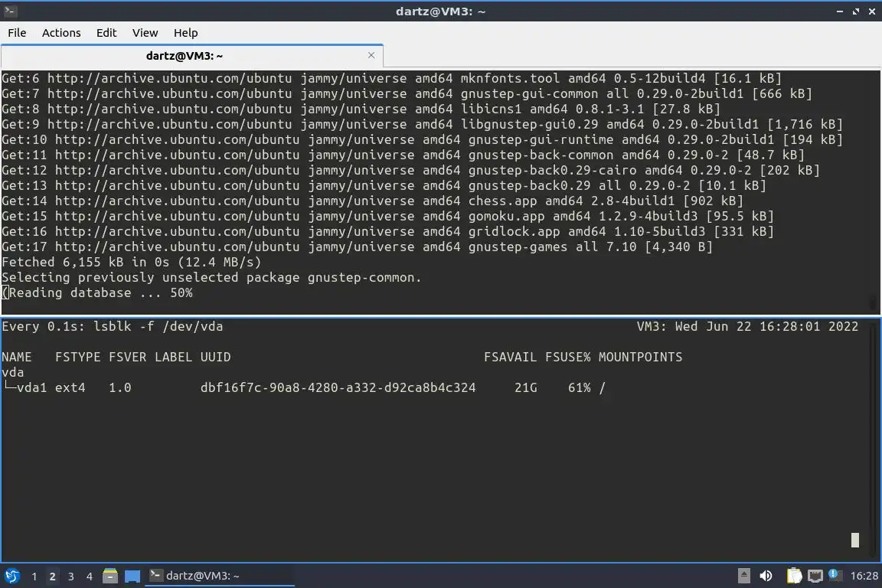Click the vda1 partition name
Screen dimensions: 882x588
point(31,387)
